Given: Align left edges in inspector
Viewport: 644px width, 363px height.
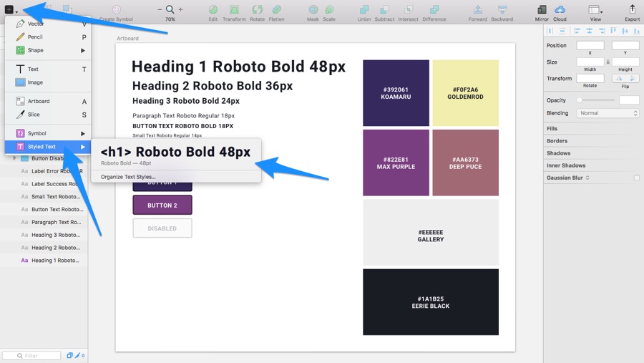Looking at the screenshot, I should pyautogui.click(x=577, y=31).
